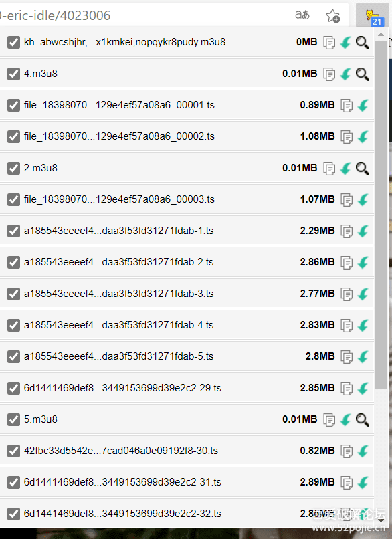Toggle checkbox for file _00001.ts
Screen dimensions: 392x539
click(x=14, y=106)
